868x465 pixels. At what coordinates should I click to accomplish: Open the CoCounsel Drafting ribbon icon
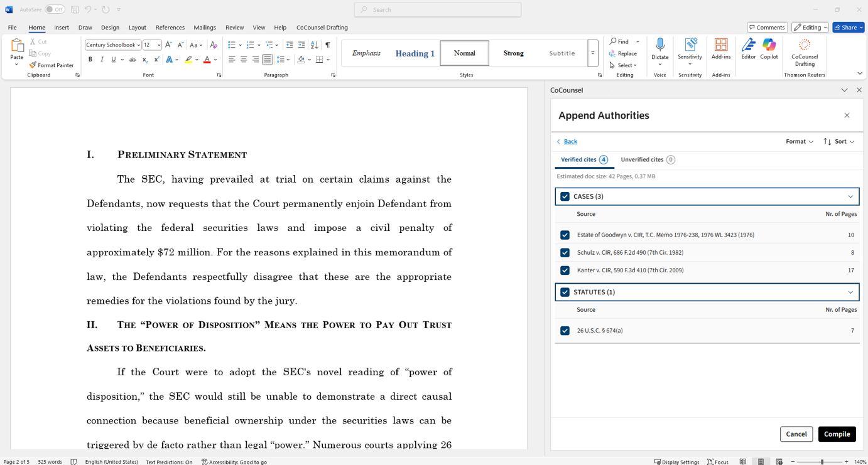click(x=804, y=51)
